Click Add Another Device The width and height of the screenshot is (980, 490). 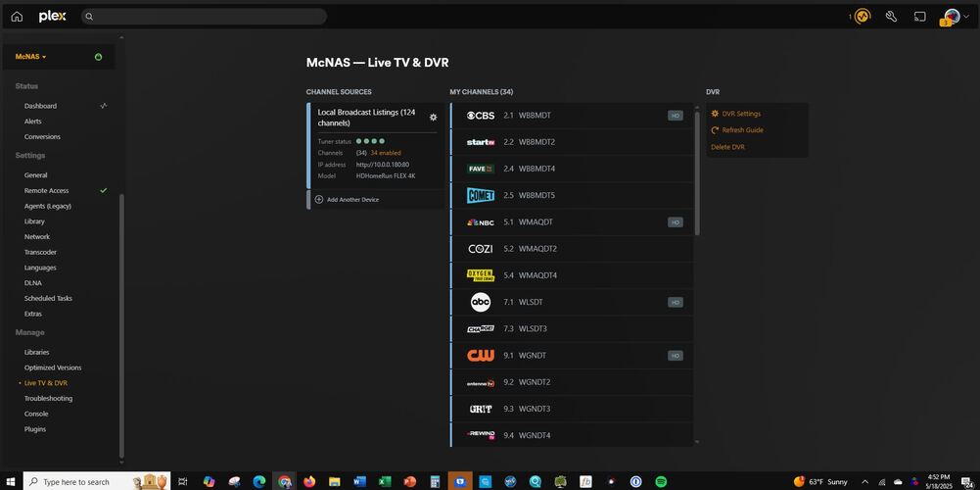(352, 200)
